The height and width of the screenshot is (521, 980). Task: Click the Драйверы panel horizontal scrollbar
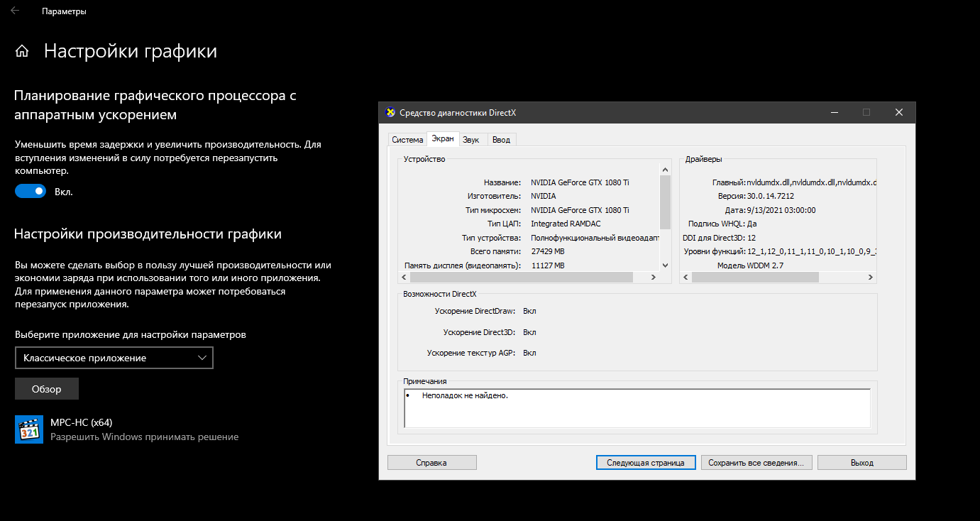(778, 277)
